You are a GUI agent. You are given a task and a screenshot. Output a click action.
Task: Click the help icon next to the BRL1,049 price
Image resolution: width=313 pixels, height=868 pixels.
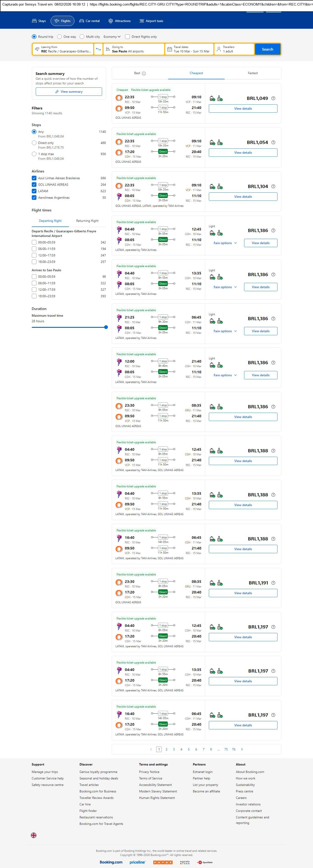point(273,98)
